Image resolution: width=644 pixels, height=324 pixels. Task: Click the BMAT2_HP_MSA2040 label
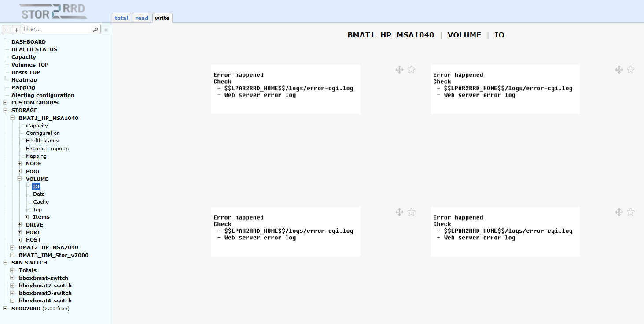click(x=48, y=247)
